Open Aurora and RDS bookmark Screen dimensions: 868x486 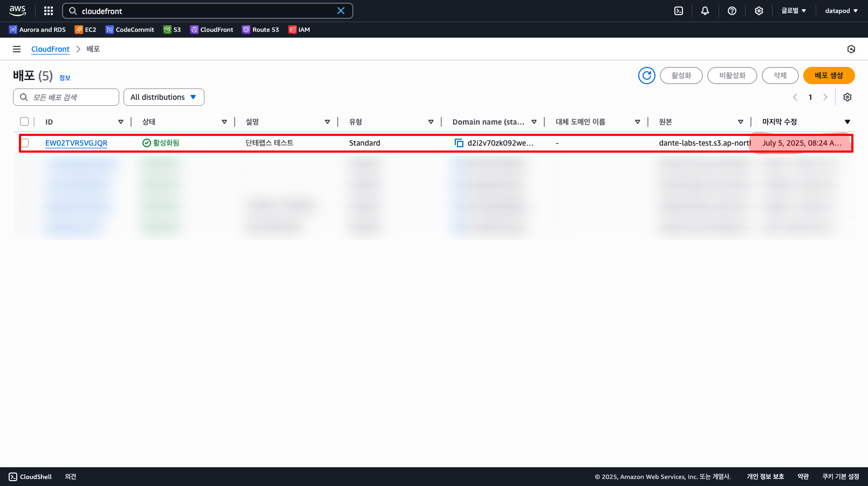click(x=37, y=30)
